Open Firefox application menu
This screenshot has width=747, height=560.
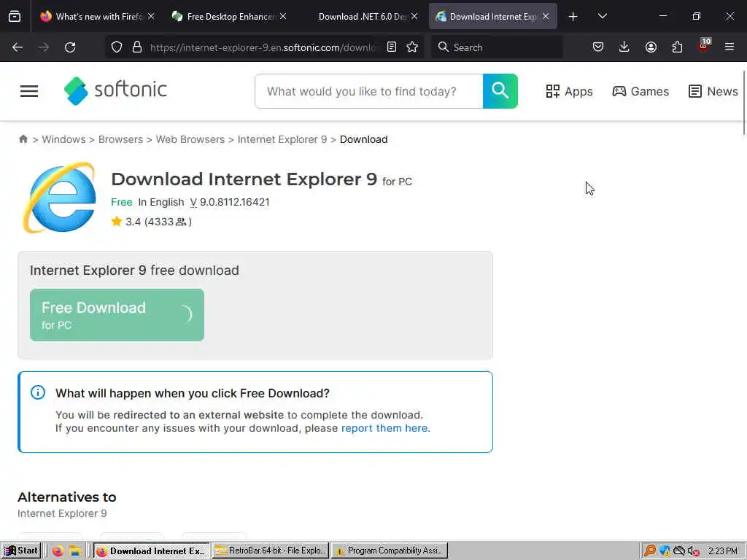(x=729, y=47)
